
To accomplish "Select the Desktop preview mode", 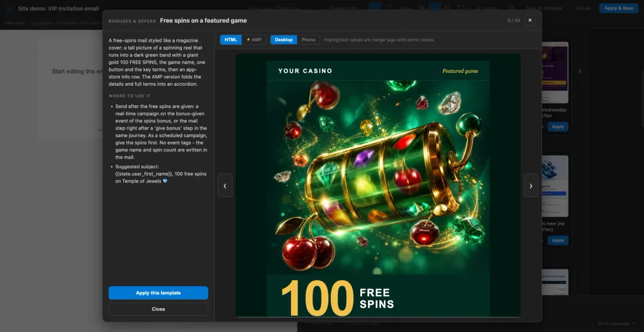I will coord(284,40).
